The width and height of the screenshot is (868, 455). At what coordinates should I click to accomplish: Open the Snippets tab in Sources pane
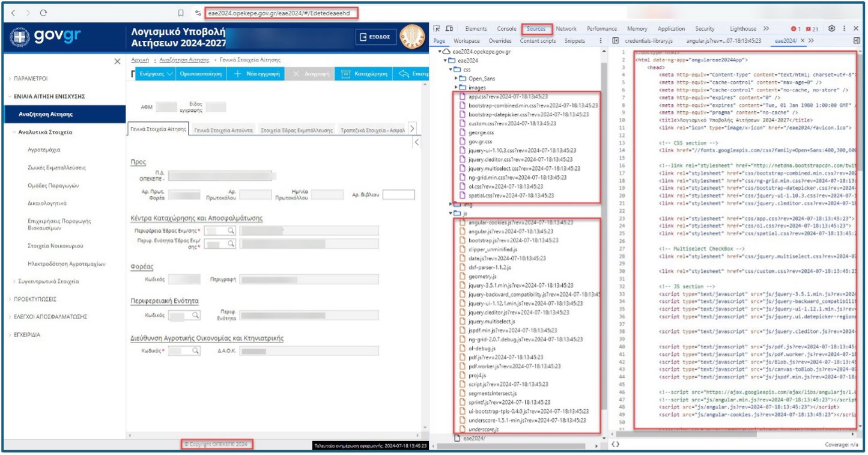pyautogui.click(x=575, y=41)
